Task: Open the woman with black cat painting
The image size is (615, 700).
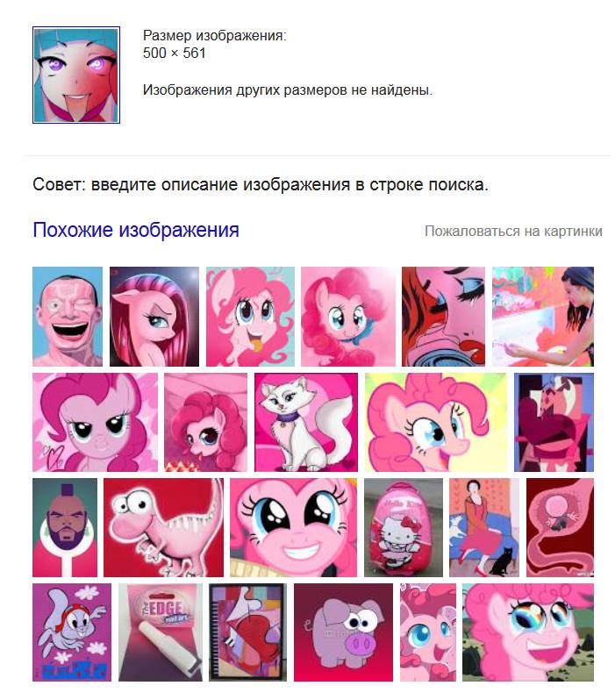Action: point(484,528)
